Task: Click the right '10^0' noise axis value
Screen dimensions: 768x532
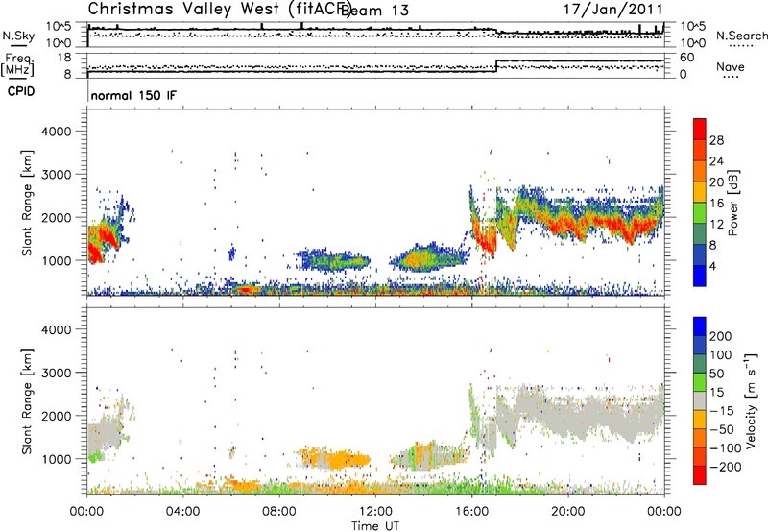Action: pos(692,43)
